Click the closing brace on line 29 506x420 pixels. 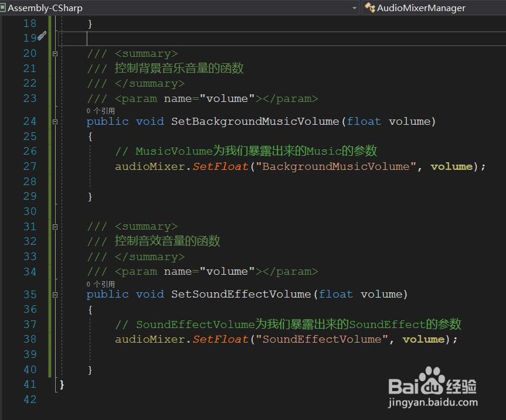[x=90, y=196]
